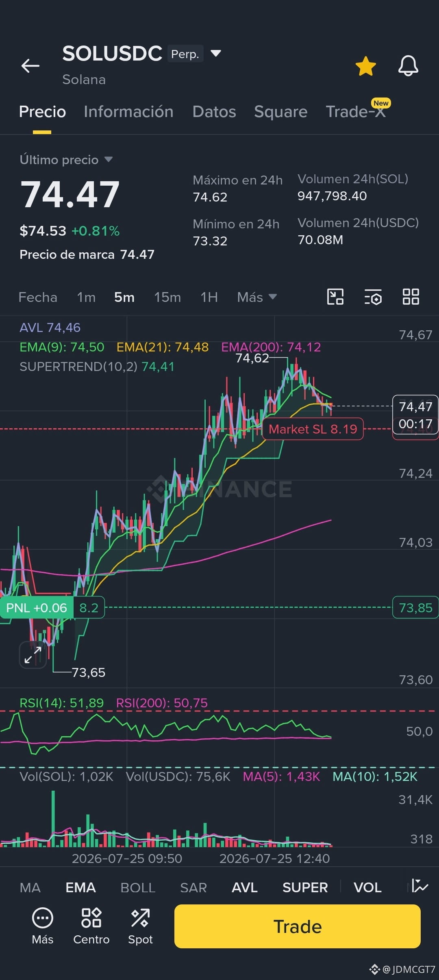The height and width of the screenshot is (980, 439).
Task: Tap the Perp. contract badge
Action: [x=185, y=54]
